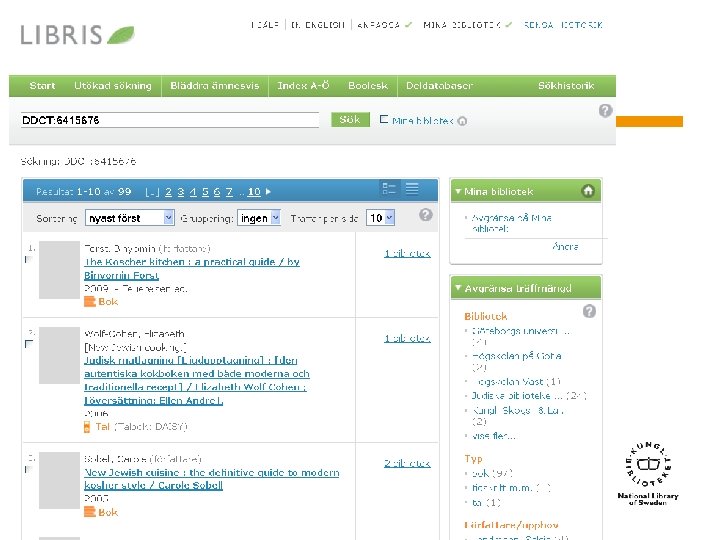Click the search field containing DDCT:6415676
The width and height of the screenshot is (720, 540).
169,120
